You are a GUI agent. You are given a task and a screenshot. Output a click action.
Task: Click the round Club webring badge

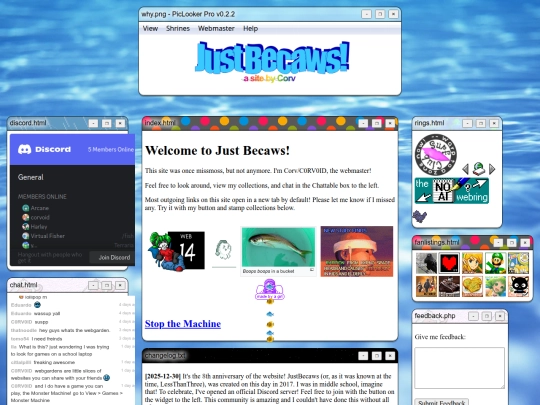(436, 155)
